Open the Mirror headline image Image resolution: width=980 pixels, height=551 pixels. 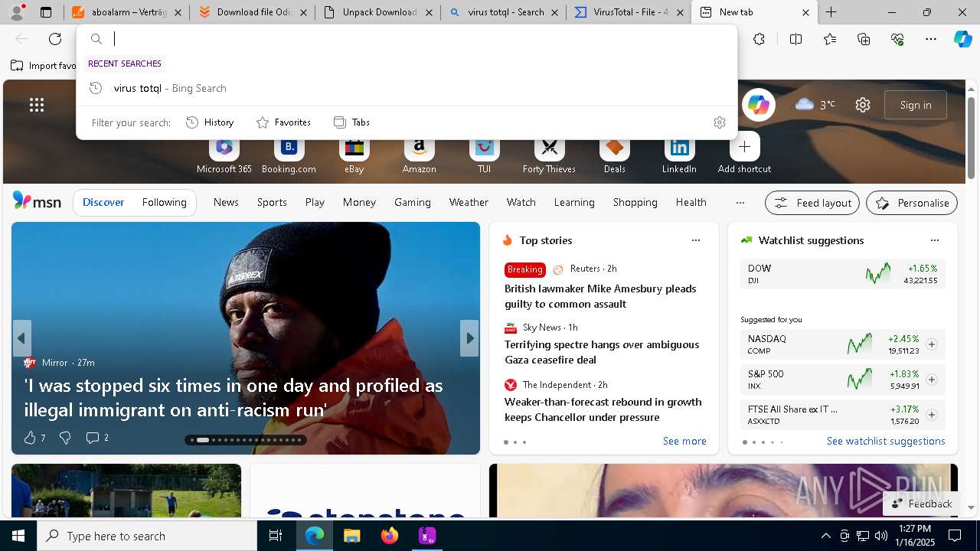[245, 338]
